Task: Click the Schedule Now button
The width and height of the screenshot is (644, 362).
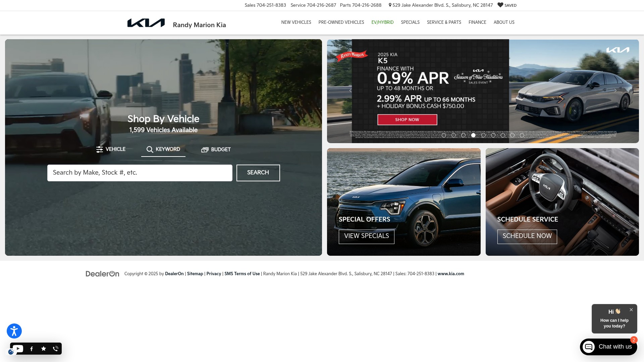Action: click(527, 237)
